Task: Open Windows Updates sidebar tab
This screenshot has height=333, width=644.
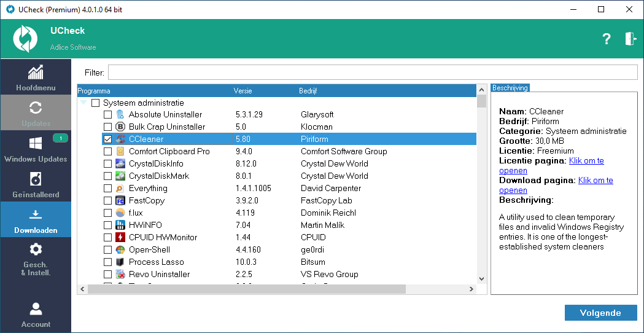Action: coord(36,148)
